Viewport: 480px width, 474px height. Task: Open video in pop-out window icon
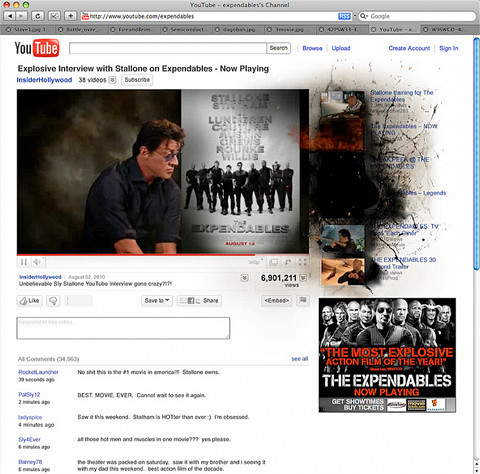point(288,262)
